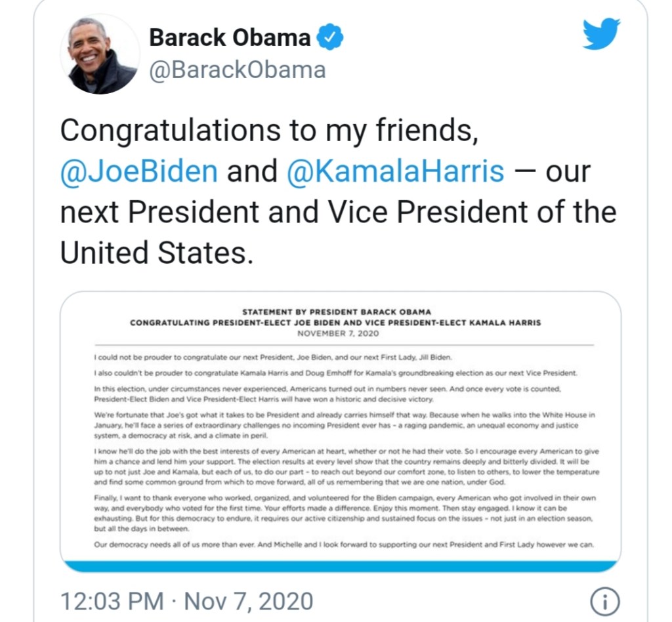Image resolution: width=672 pixels, height=622 pixels.
Task: Click the "Congratulating President-Elect Joe Biden" subheading
Action: (x=335, y=323)
